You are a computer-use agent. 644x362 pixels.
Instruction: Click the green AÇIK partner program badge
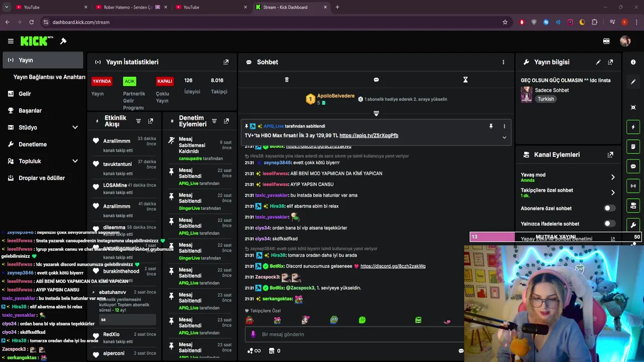[130, 81]
